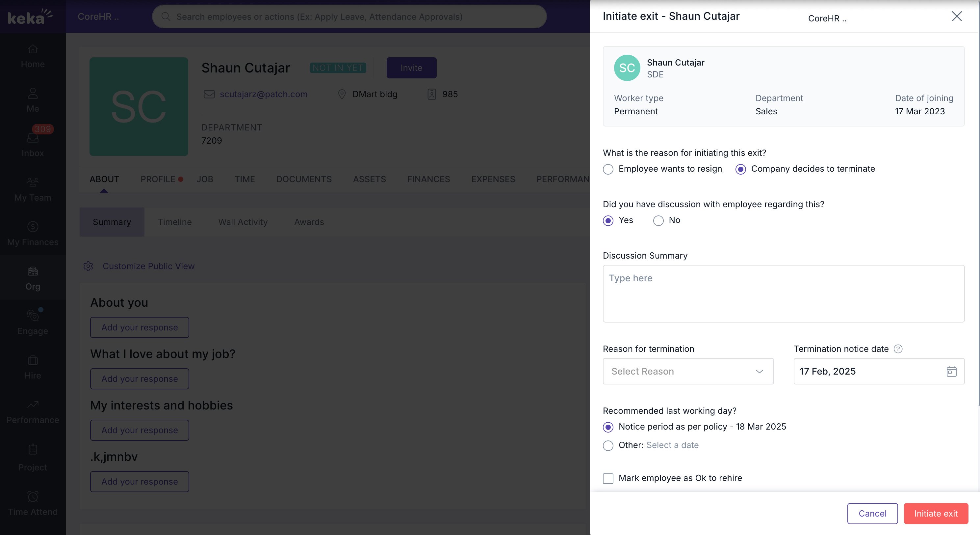The image size is (980, 535).
Task: Choose No for discussion with employee
Action: point(658,220)
